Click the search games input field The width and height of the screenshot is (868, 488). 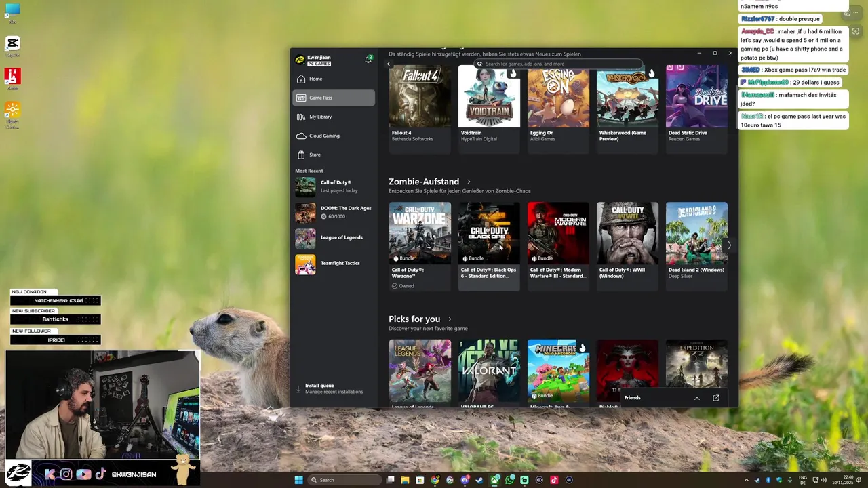click(x=558, y=64)
